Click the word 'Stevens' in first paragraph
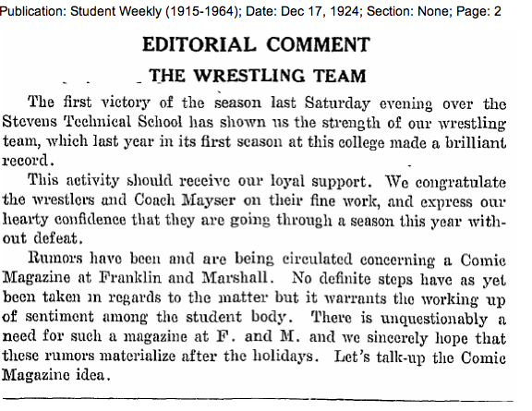This screenshot has width=532, height=411. [30, 121]
